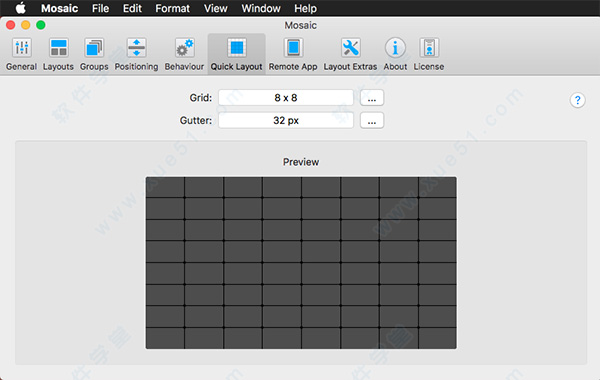Click the ellipsis button next to Gutter
Viewport: 600px width, 380px height.
tap(372, 121)
